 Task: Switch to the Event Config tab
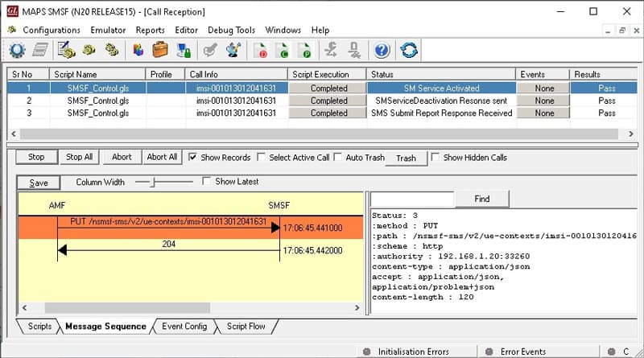(184, 327)
